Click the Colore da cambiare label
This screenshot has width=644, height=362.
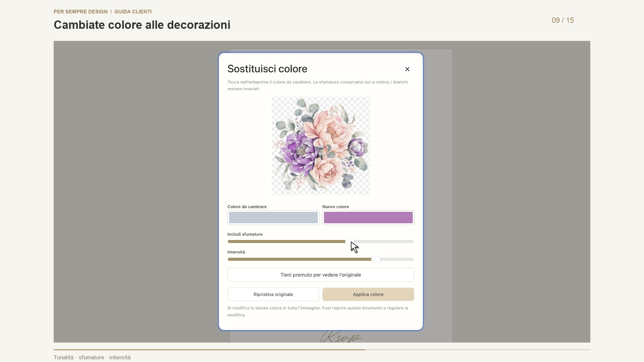[247, 207]
